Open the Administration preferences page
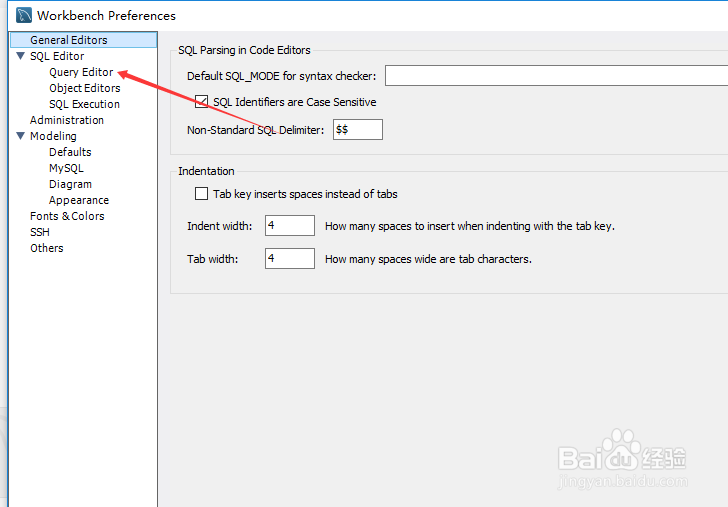Viewport: 728px width, 507px height. pos(67,120)
